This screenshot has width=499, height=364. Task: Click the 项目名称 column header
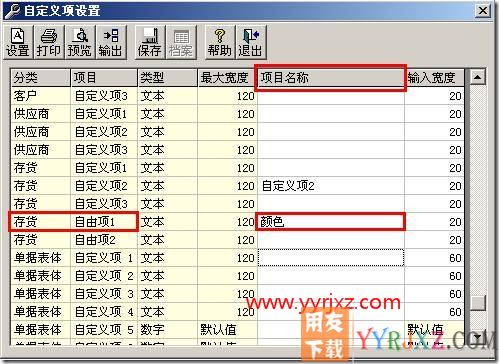tap(331, 78)
